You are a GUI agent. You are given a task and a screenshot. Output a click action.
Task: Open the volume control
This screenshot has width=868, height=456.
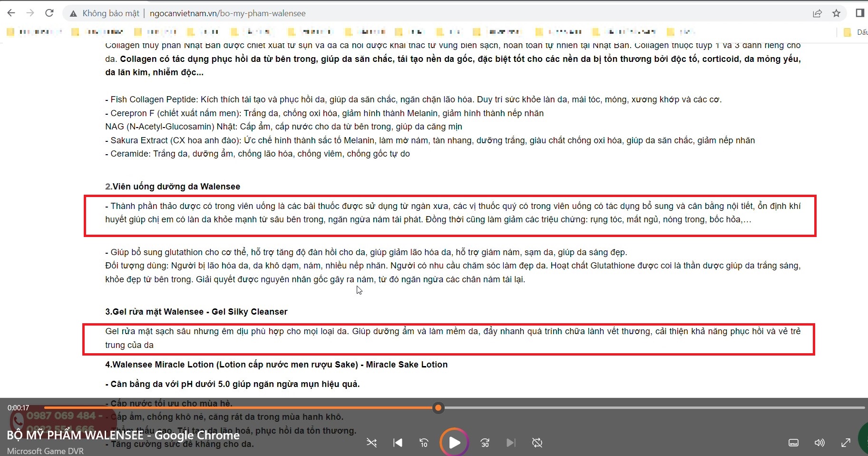click(819, 443)
